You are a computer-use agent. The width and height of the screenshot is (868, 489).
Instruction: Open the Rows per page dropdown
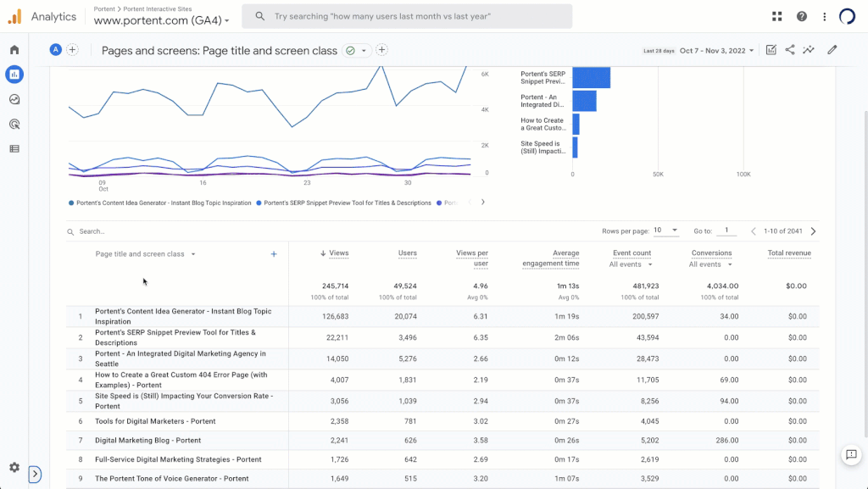coord(665,231)
